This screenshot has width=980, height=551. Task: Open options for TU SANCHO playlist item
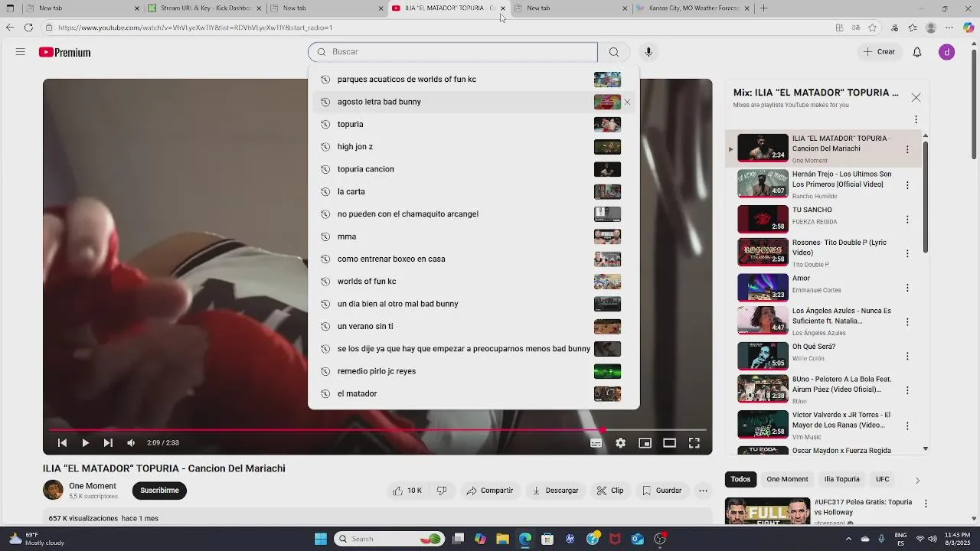[907, 220]
